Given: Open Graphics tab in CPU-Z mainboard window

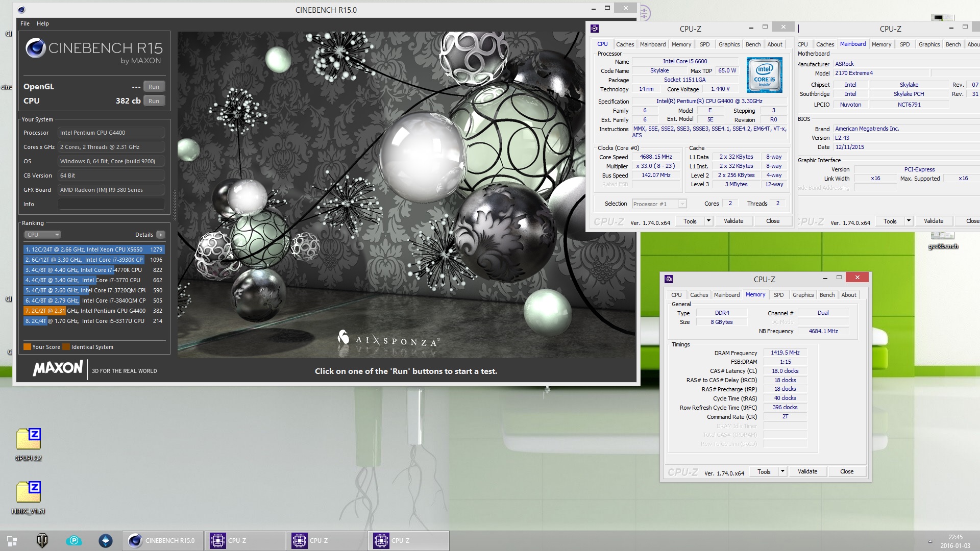Looking at the screenshot, I should click(929, 44).
